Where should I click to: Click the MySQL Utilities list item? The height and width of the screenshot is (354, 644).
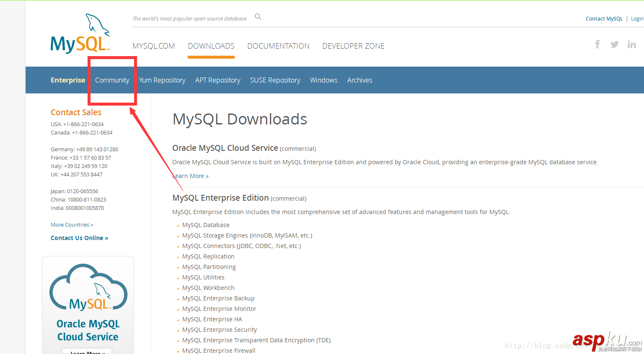click(x=203, y=277)
